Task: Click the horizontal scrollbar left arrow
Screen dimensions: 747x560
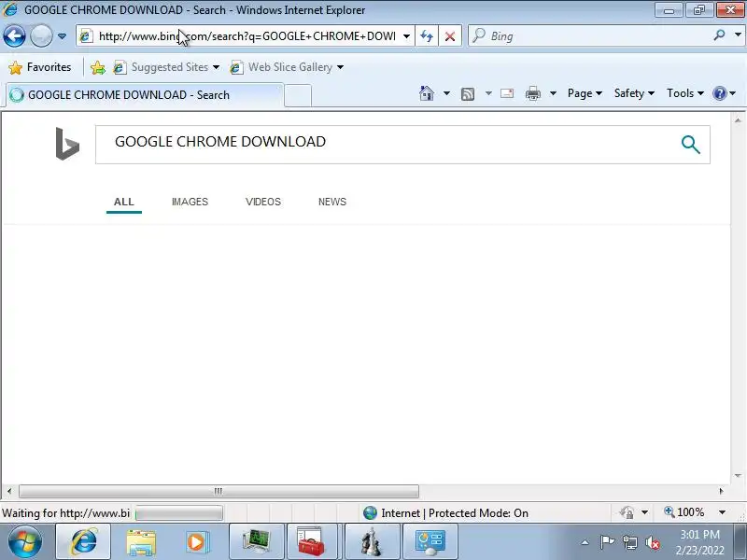Action: [9, 491]
